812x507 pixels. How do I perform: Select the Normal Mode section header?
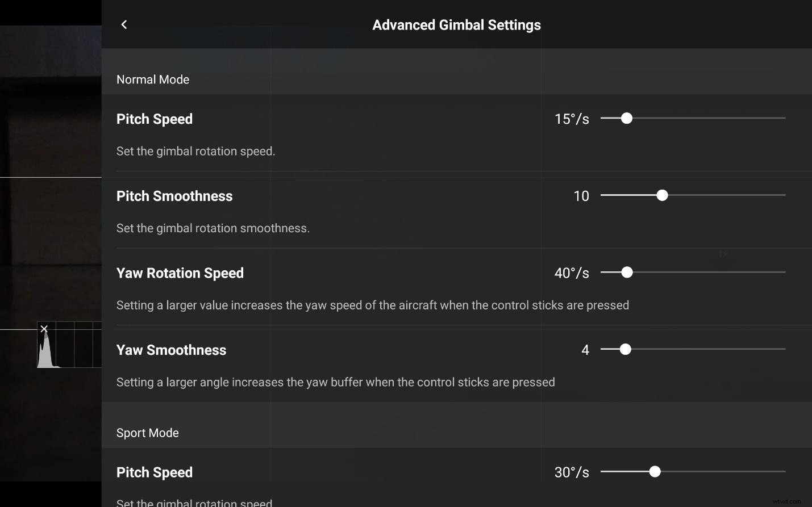153,79
